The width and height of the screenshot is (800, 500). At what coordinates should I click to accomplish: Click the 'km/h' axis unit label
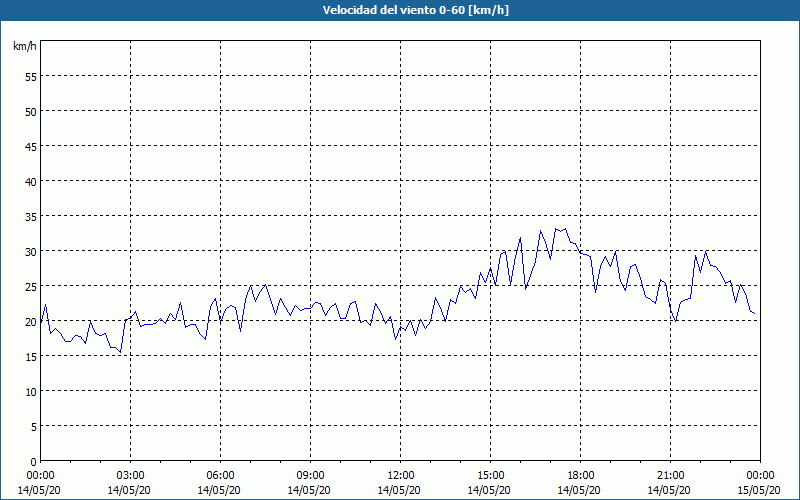point(24,46)
